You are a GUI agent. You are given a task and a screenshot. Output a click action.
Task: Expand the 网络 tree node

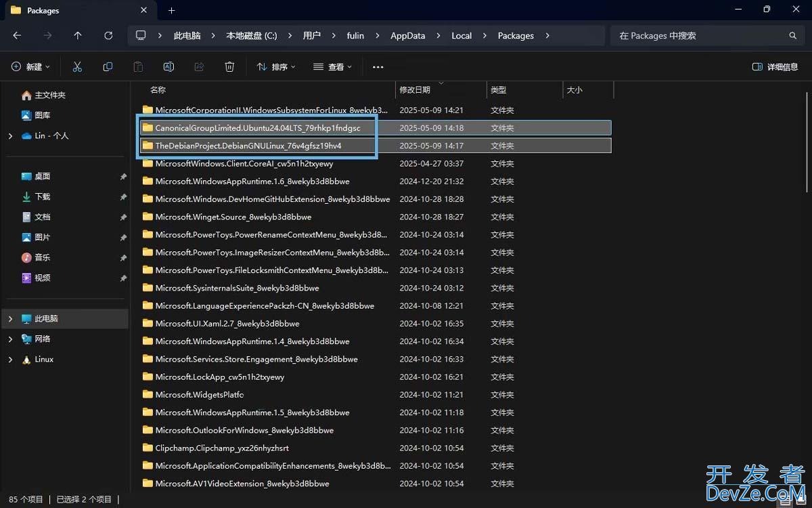(x=10, y=339)
